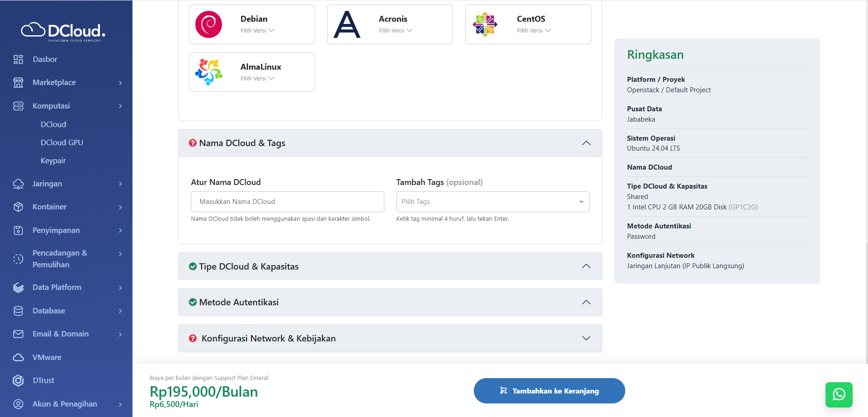Select the Acronis logo icon
Screen dimensions: 868x417
347,24
